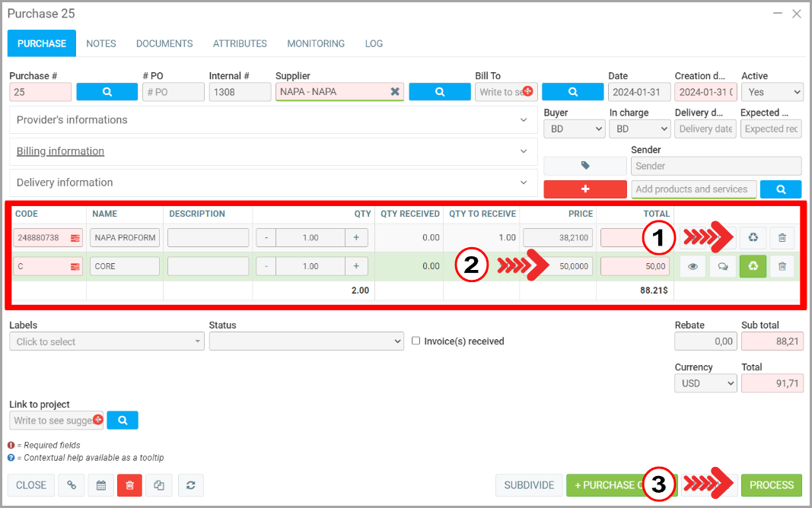Viewport: 812px width, 508px height.
Task: Expand the Provider's informations section
Action: [273, 120]
